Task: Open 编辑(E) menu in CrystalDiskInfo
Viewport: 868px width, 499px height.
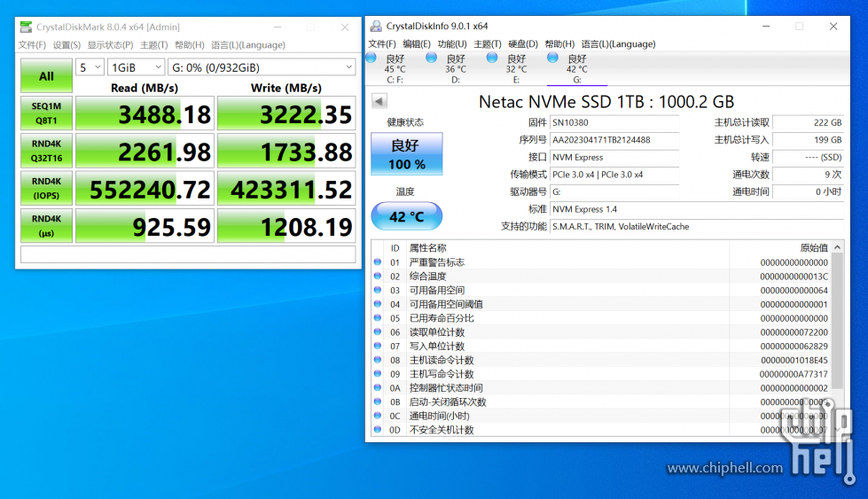Action: pyautogui.click(x=417, y=43)
